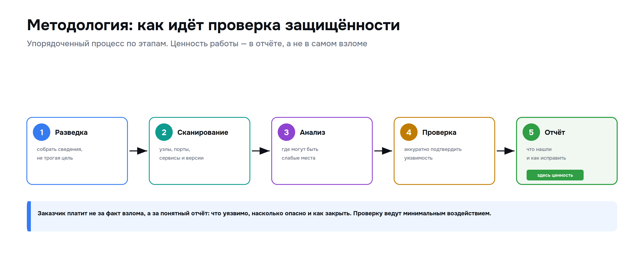
Task: Click the purple step 3 circle
Action: pos(286,132)
